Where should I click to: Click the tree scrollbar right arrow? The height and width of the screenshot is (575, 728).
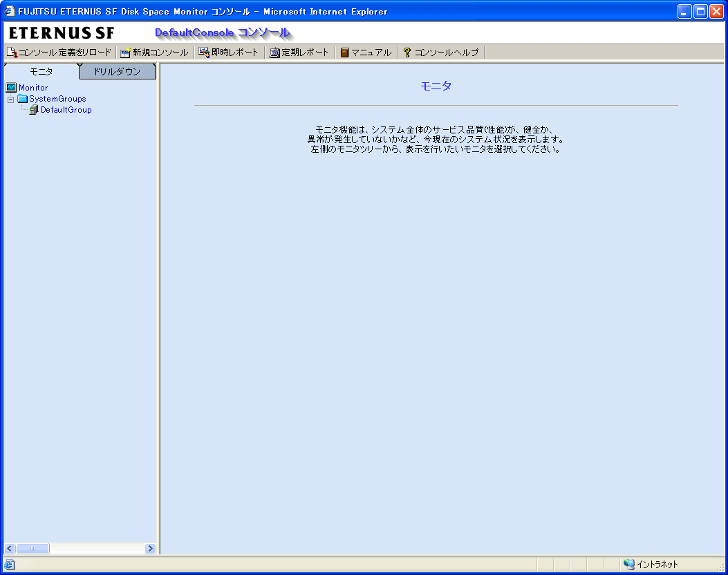(150, 549)
